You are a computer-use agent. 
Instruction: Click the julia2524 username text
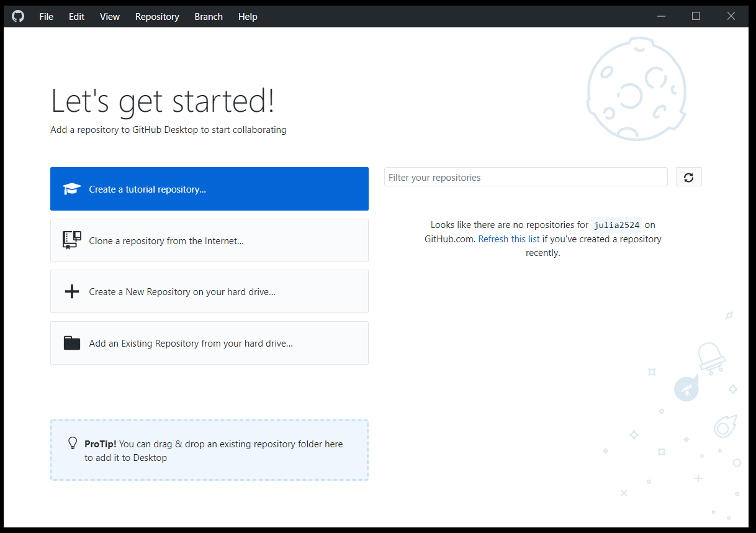616,225
